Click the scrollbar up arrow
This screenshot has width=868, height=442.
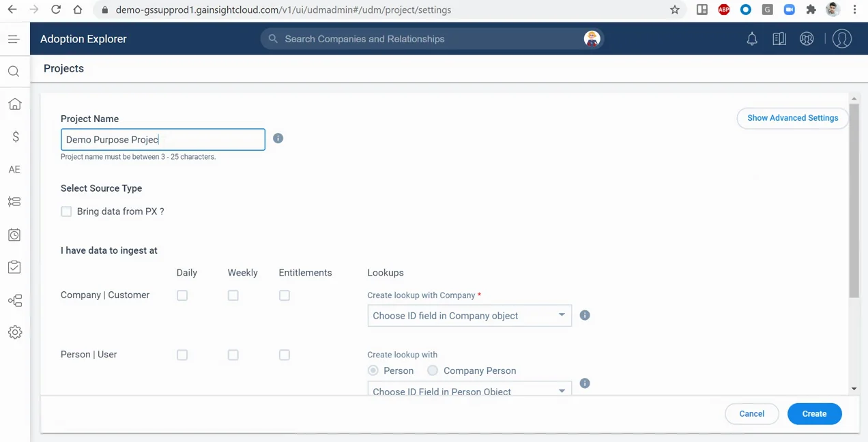854,99
